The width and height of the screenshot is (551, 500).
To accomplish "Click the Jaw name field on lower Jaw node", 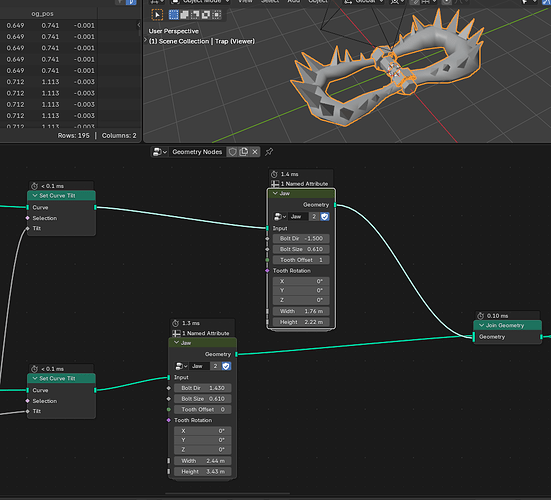I will click(199, 366).
